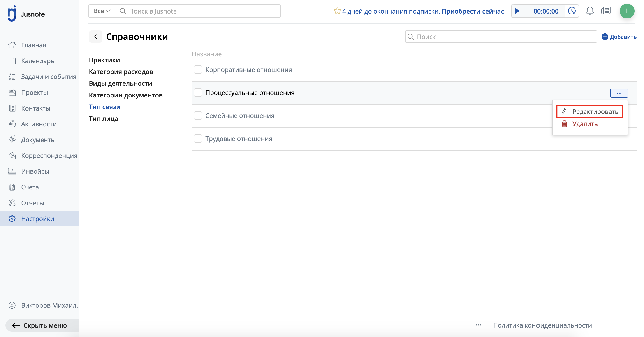Click the user profile icon
The height and width of the screenshot is (337, 644).
point(12,305)
